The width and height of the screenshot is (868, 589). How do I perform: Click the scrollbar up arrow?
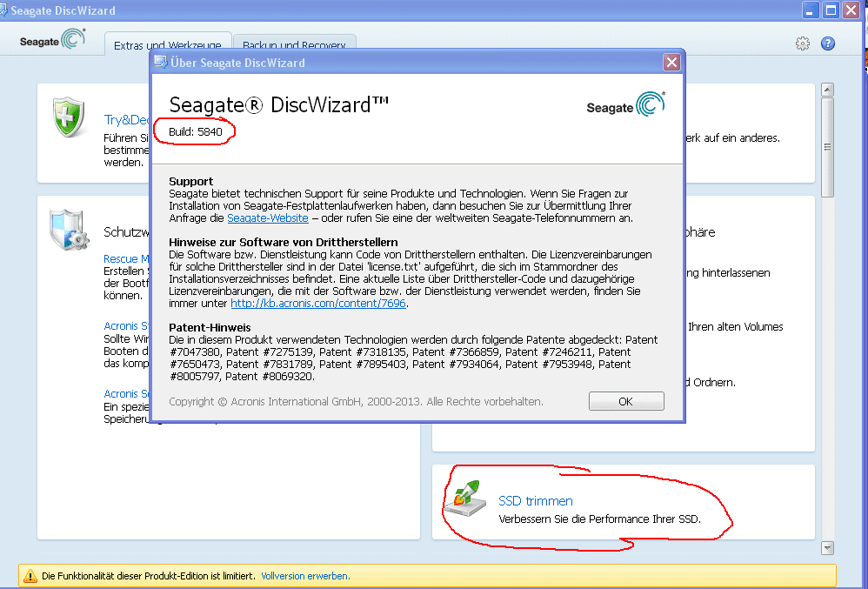click(x=828, y=90)
